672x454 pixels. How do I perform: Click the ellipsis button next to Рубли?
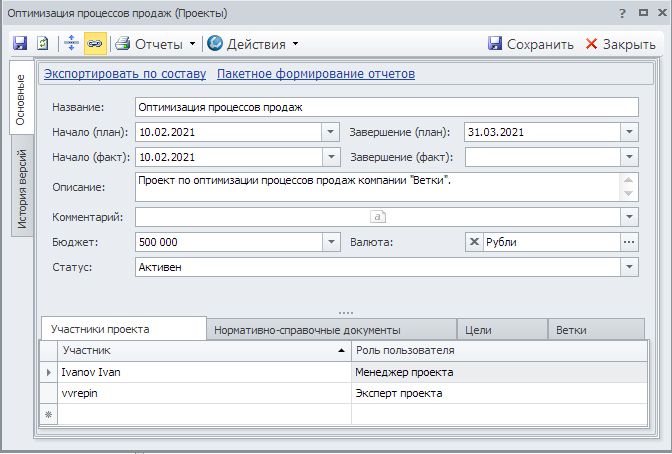[628, 241]
